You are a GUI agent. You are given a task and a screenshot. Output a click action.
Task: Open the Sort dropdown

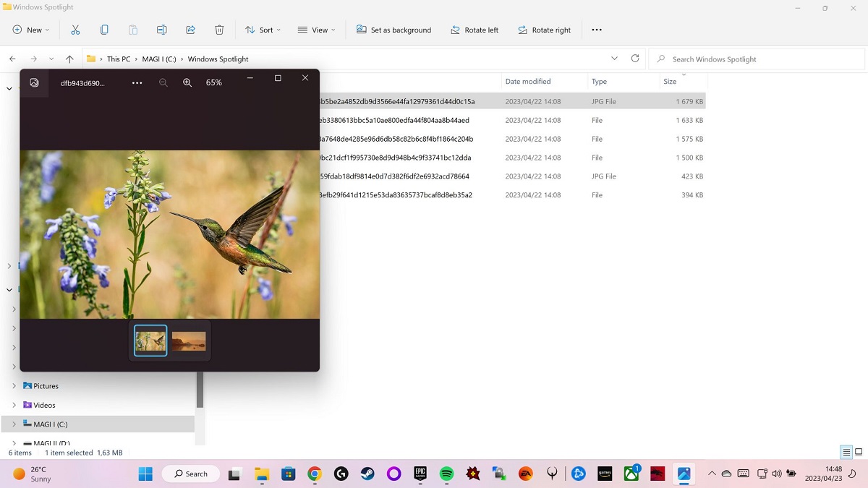(x=263, y=30)
